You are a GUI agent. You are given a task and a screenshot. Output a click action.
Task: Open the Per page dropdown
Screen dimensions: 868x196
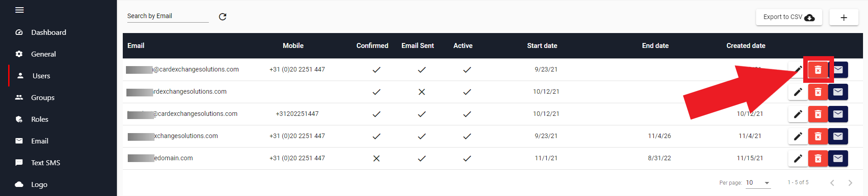(758, 183)
